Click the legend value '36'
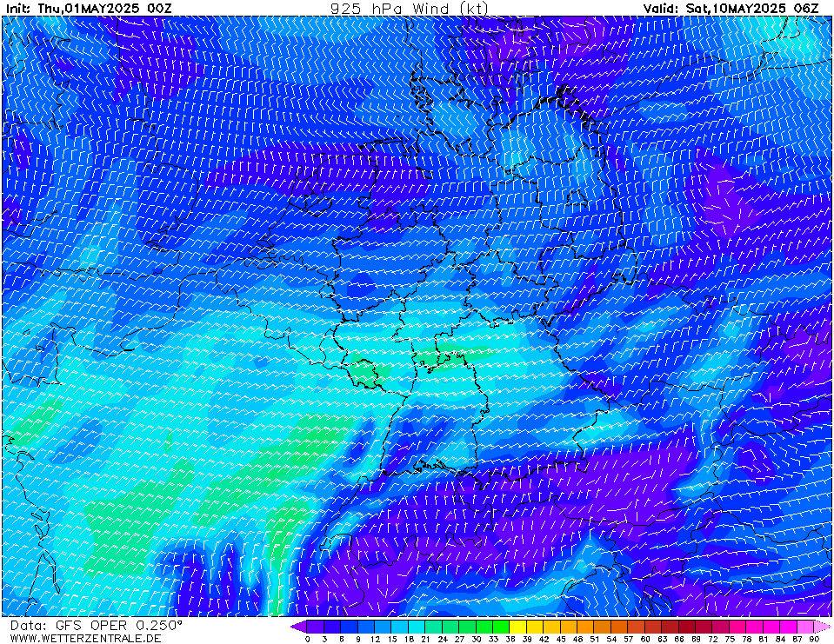 (x=510, y=639)
